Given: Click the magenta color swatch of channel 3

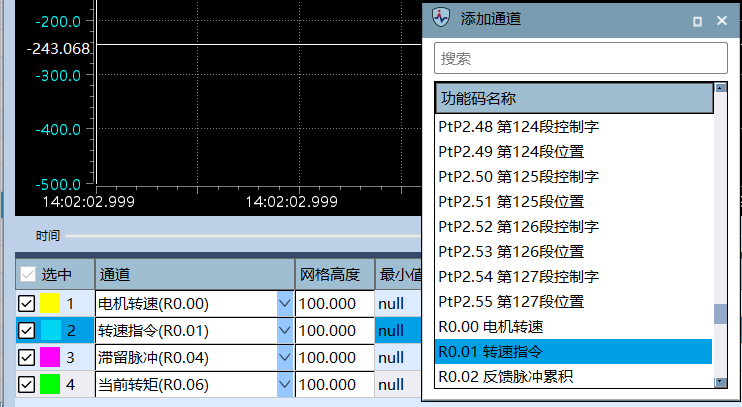Looking at the screenshot, I should [x=50, y=357].
